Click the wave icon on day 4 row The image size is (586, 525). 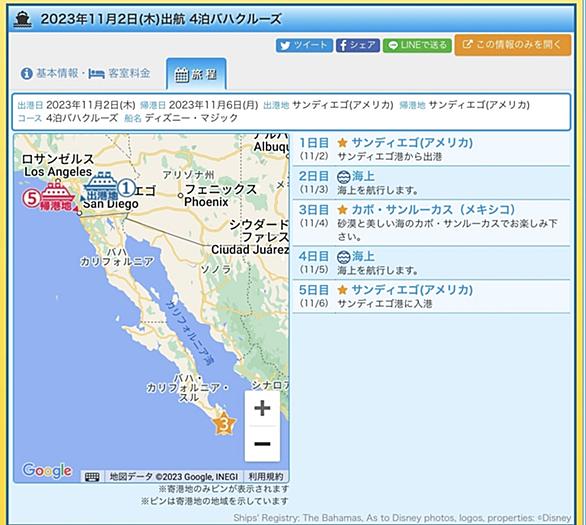[343, 257]
